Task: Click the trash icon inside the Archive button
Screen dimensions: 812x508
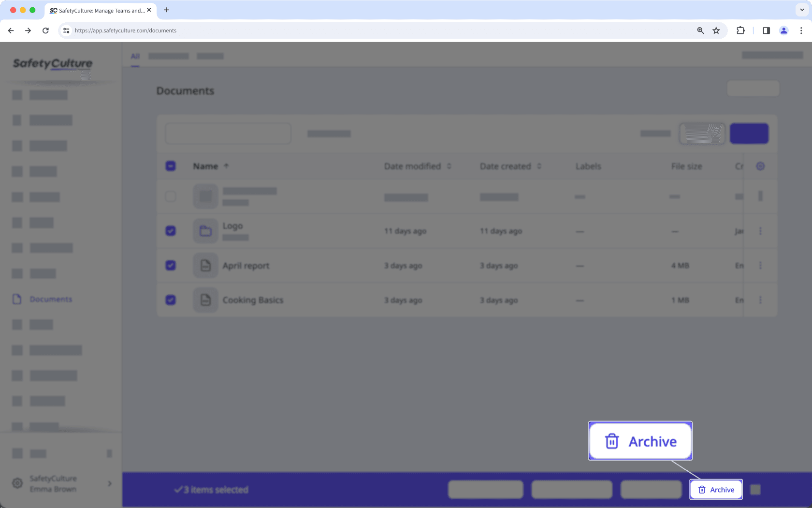Action: 612,441
